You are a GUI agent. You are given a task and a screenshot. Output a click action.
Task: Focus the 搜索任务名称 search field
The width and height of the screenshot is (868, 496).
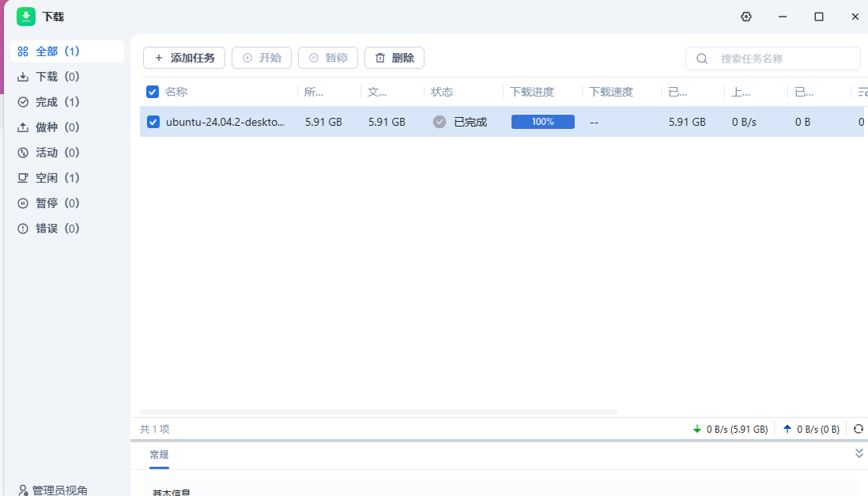[x=783, y=59]
